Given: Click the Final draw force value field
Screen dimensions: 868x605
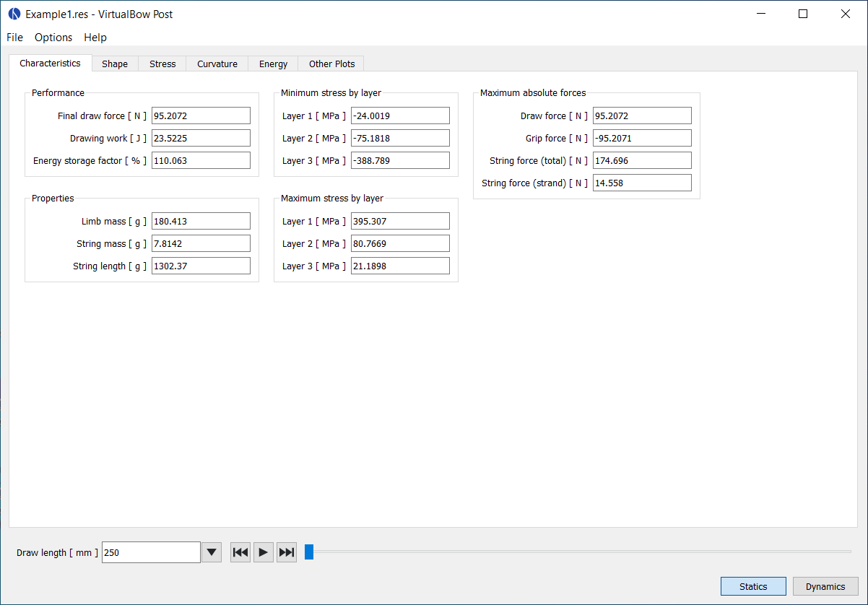Looking at the screenshot, I should point(201,116).
